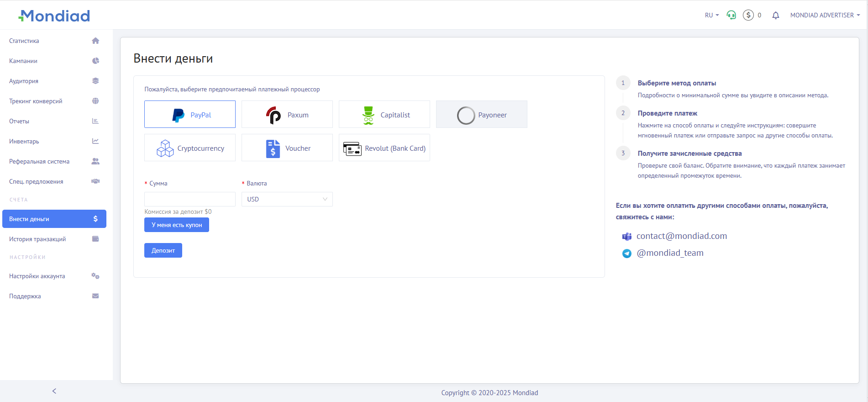The image size is (868, 402).
Task: Click the headset support icon in header
Action: [x=731, y=15]
